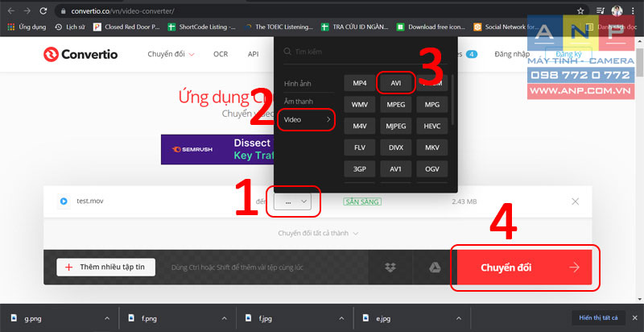Choose MJPEG format

(395, 127)
